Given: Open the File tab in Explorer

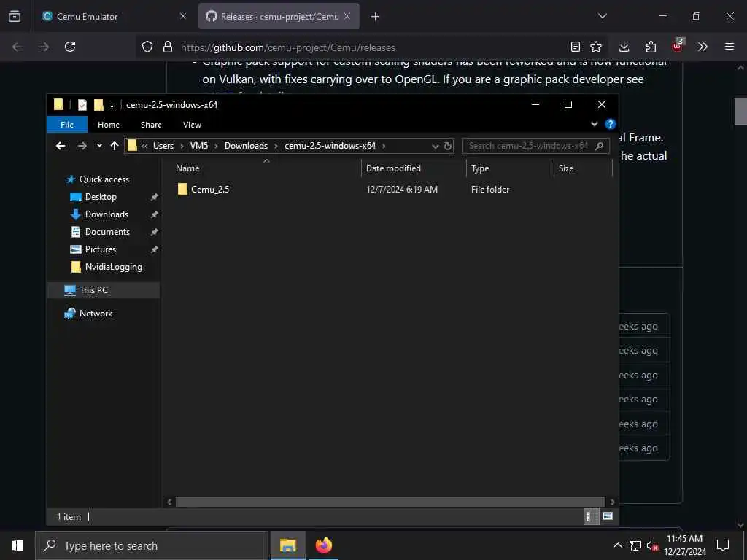Looking at the screenshot, I should pos(67,125).
